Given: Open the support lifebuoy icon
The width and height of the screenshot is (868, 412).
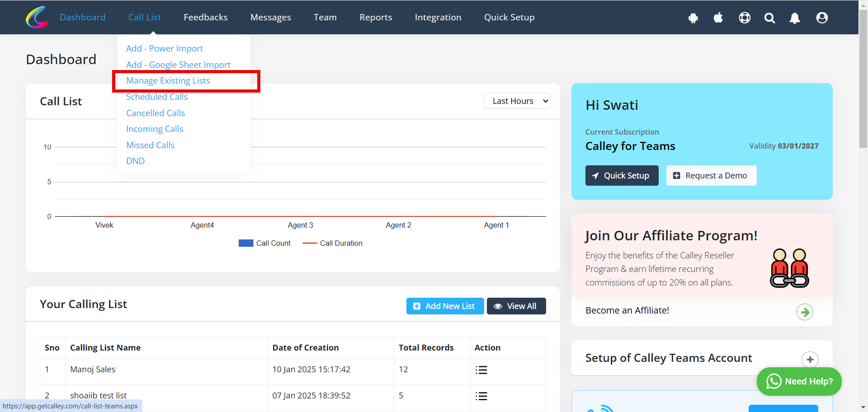Looking at the screenshot, I should (x=745, y=18).
